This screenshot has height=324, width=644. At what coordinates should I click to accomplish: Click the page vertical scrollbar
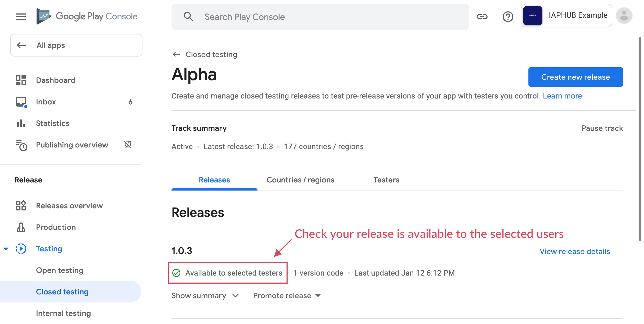pyautogui.click(x=640, y=140)
